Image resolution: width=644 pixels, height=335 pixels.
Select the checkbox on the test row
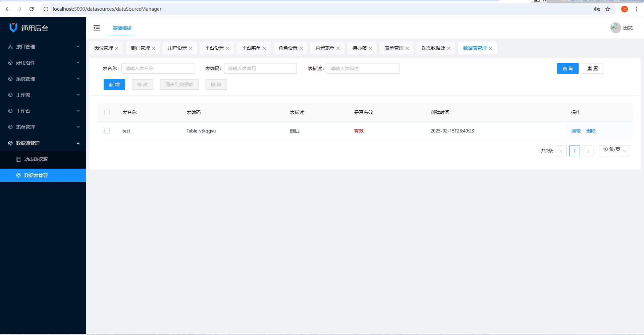[107, 131]
